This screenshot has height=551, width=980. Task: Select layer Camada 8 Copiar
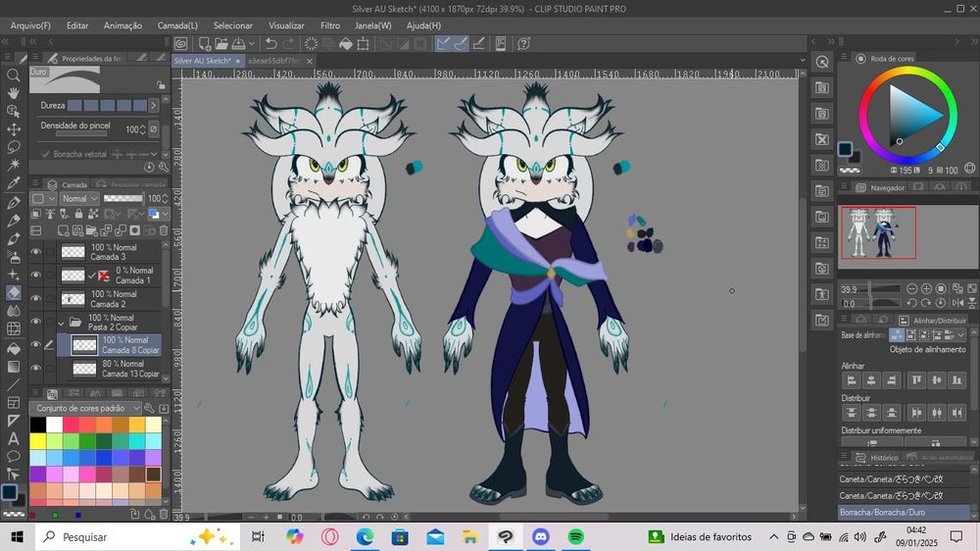(110, 344)
